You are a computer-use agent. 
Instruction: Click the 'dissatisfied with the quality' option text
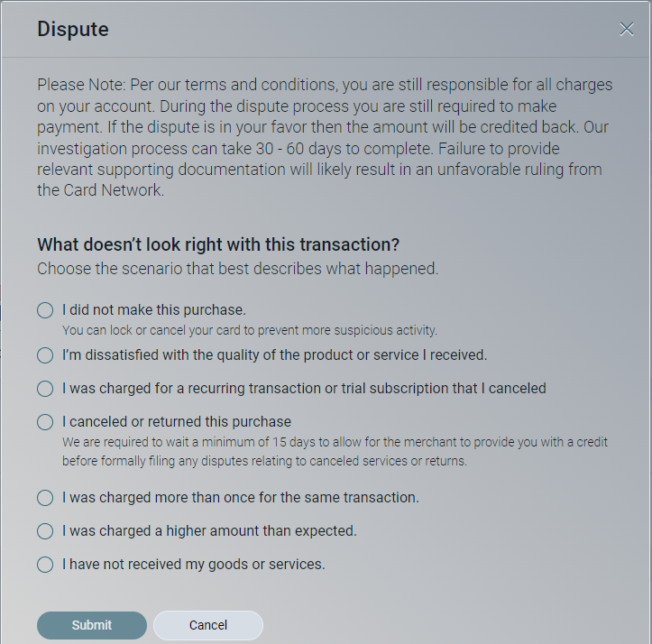point(274,355)
